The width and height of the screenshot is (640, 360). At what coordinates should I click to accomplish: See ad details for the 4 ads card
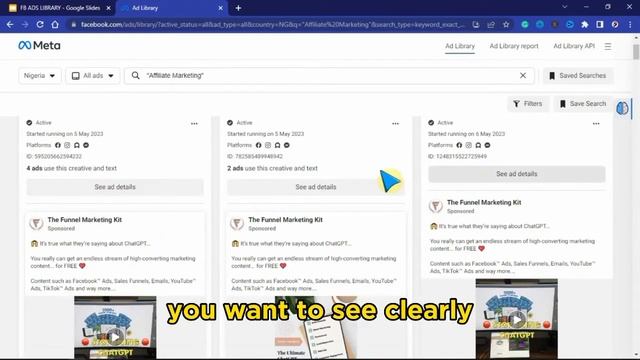(115, 187)
